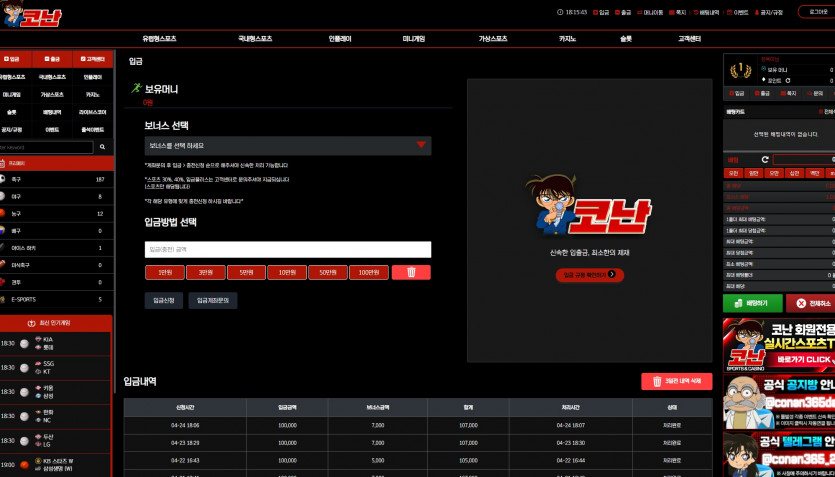Open the E-SPORTS category in sidebar
The width and height of the screenshot is (835, 477).
pos(56,300)
